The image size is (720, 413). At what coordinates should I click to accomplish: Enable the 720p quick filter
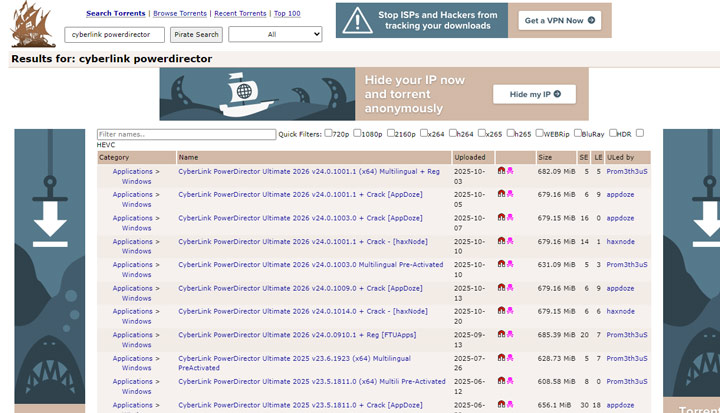coord(328,133)
